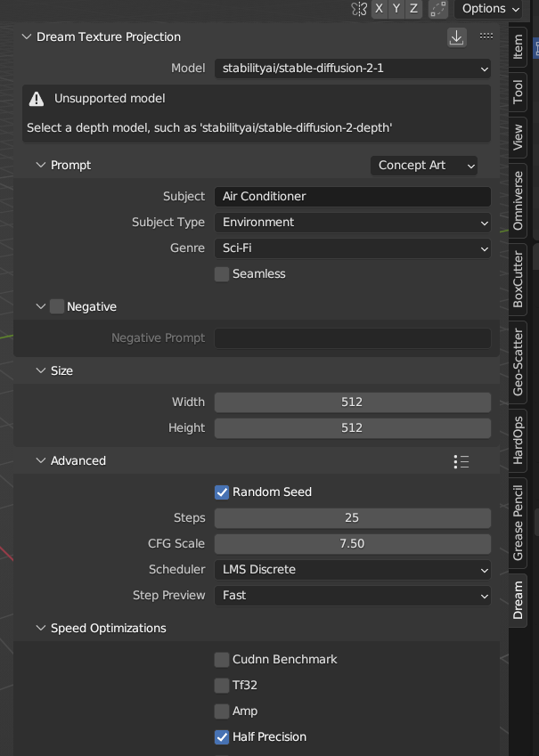
Task: Click the Z axis constraint button
Action: tap(412, 9)
